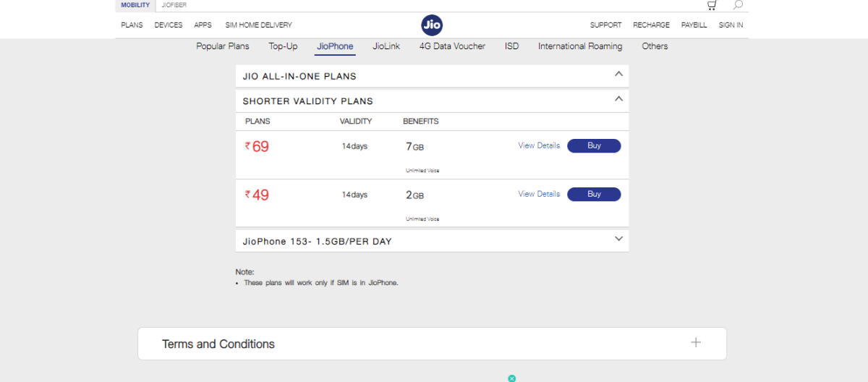Screen dimensions: 868x382
Task: Buy the ₹49 plan
Action: point(594,194)
